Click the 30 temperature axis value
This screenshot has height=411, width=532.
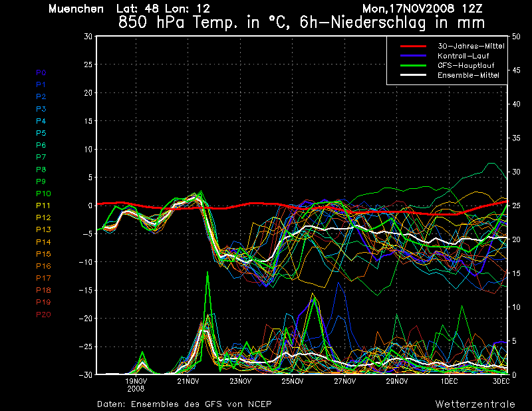click(x=88, y=36)
